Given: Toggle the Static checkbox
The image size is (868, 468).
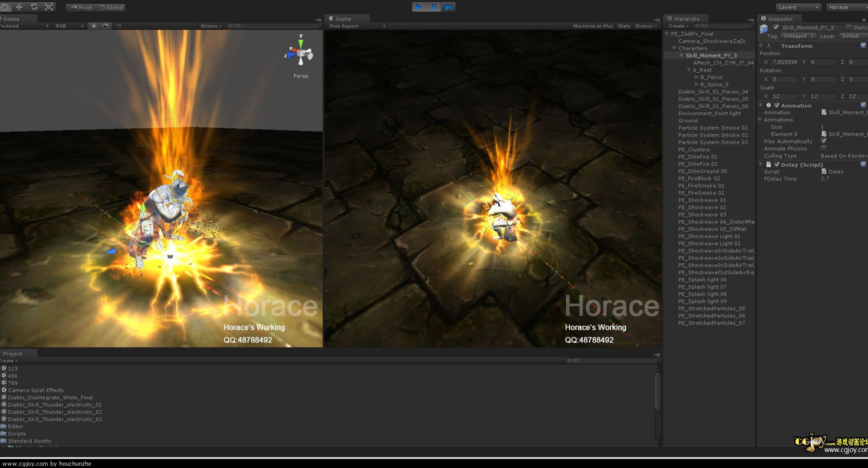Looking at the screenshot, I should [849, 28].
